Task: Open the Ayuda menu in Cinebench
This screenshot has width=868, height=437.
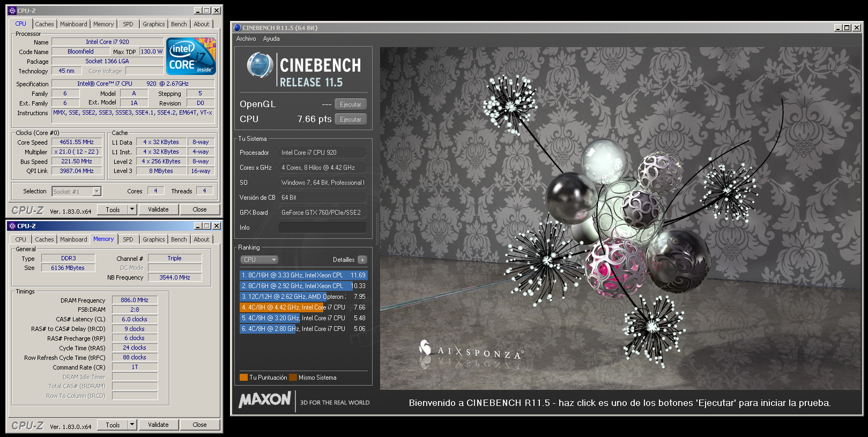Action: 271,39
